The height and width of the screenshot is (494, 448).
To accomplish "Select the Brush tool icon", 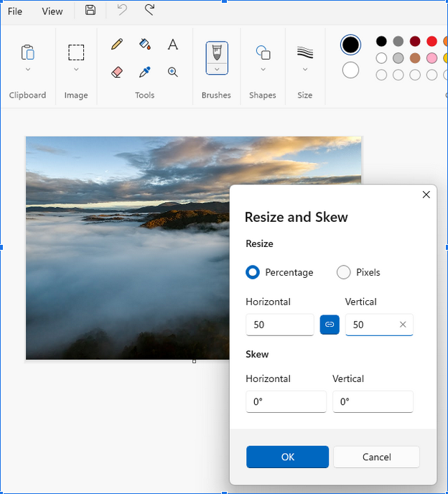I will coord(217,52).
